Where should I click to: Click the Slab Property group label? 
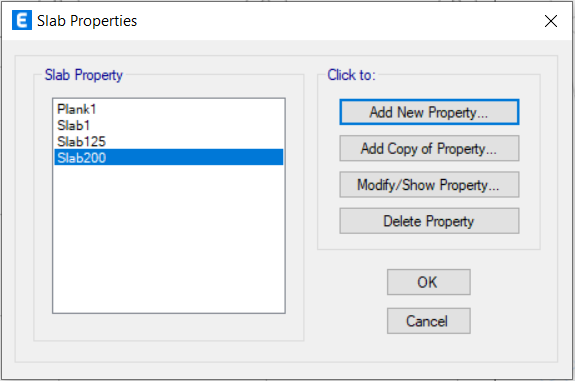tap(84, 75)
